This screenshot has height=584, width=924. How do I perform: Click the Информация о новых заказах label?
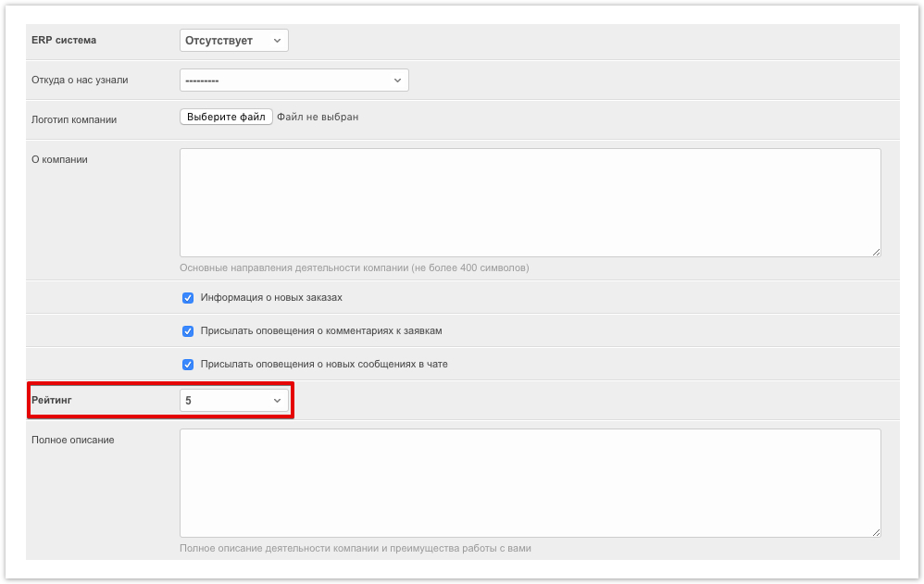click(271, 298)
